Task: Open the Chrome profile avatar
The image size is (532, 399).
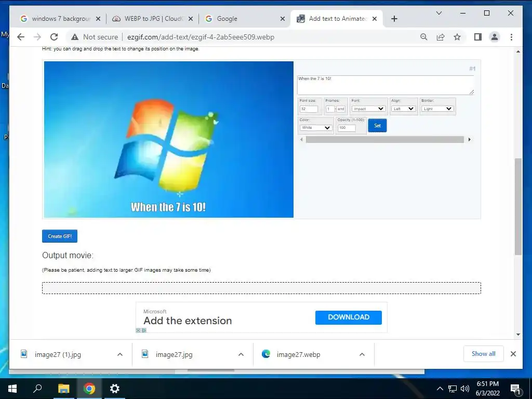Action: click(495, 37)
